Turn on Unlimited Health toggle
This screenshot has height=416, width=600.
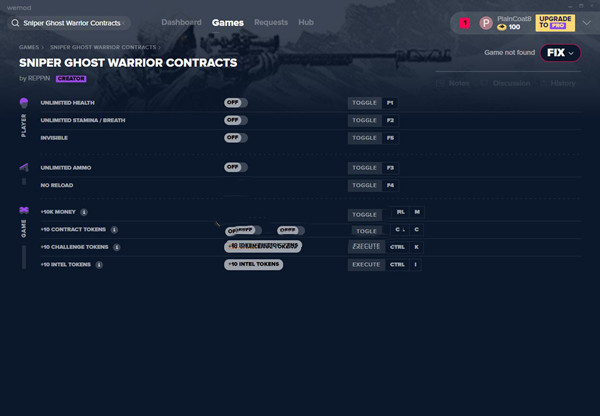(236, 103)
